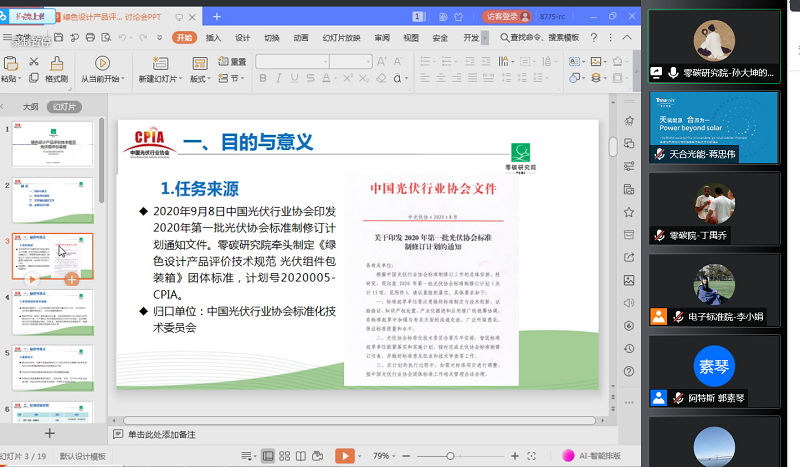Toggle Italic formatting
This screenshot has height=467, width=800.
tap(279, 78)
